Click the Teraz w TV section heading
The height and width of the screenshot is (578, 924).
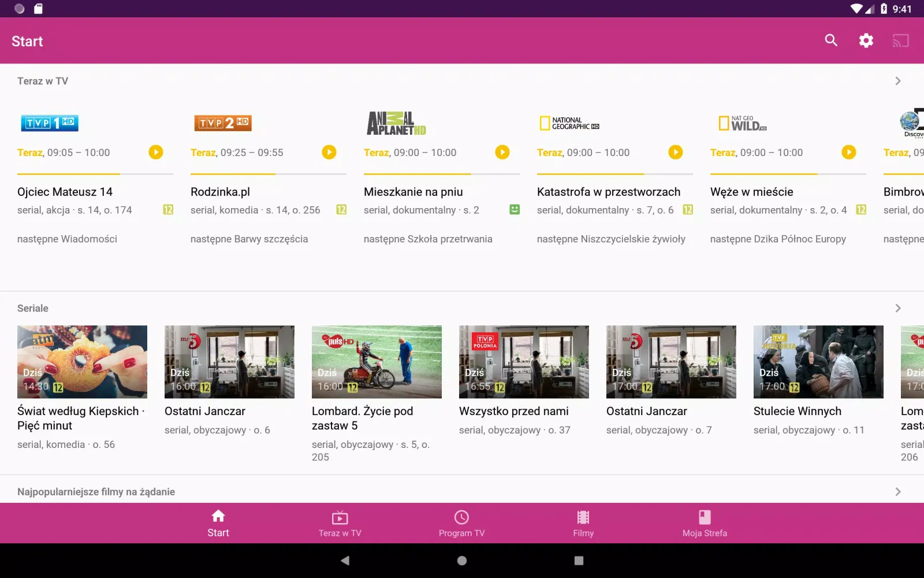(43, 81)
